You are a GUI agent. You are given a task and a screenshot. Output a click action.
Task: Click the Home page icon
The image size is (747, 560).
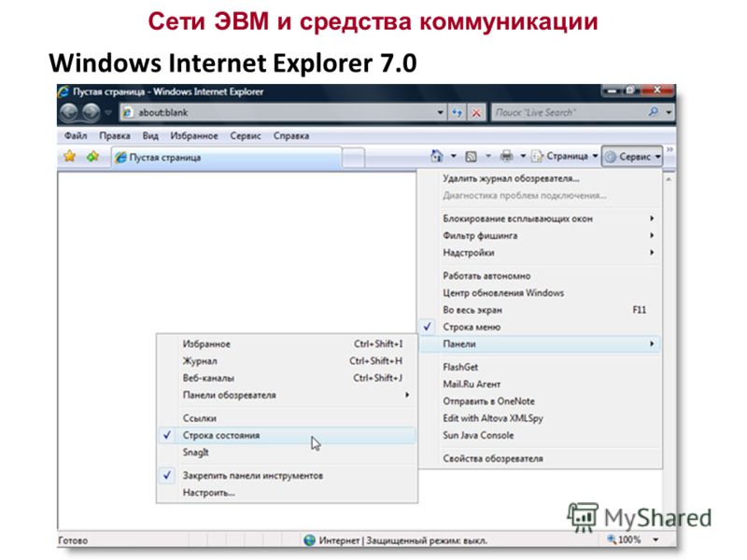tap(437, 156)
